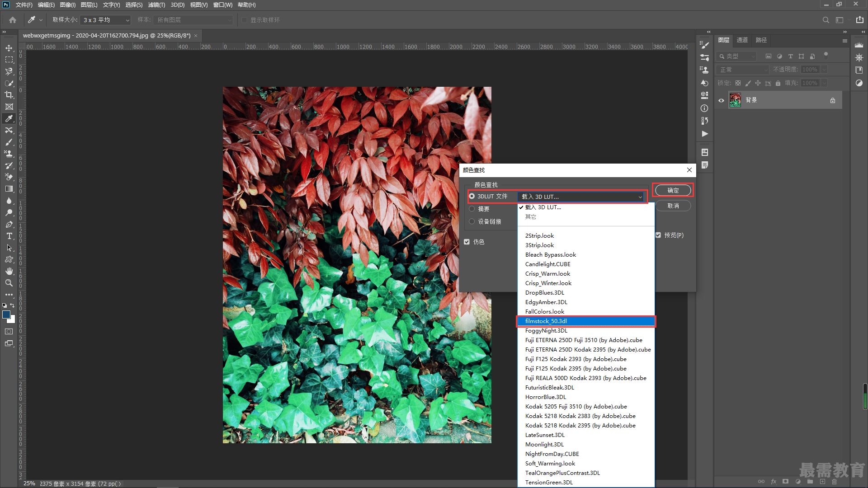Viewport: 868px width, 488px height.
Task: Switch to the 通道 tab
Action: point(742,40)
